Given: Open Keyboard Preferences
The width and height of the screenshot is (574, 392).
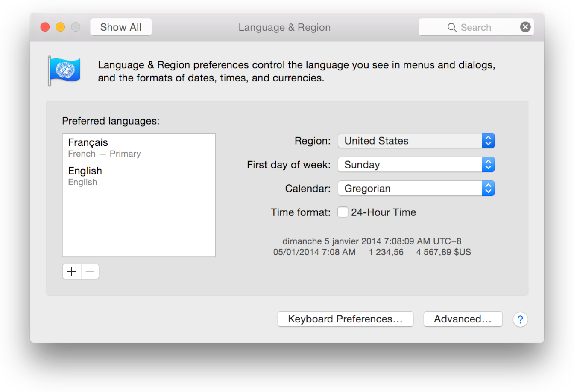Looking at the screenshot, I should pos(345,319).
